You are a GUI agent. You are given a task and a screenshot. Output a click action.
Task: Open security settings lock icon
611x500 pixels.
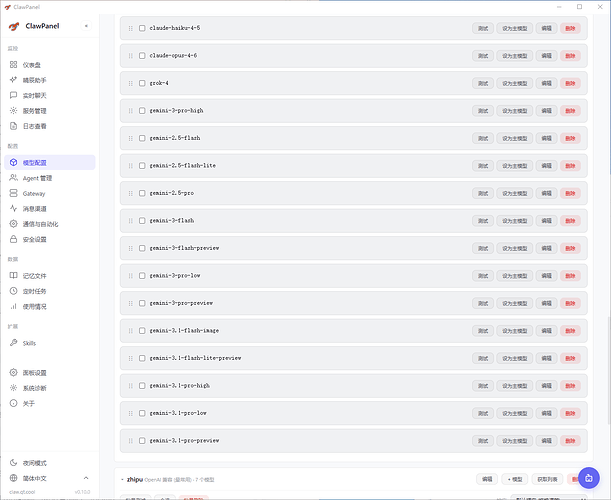(x=13, y=239)
